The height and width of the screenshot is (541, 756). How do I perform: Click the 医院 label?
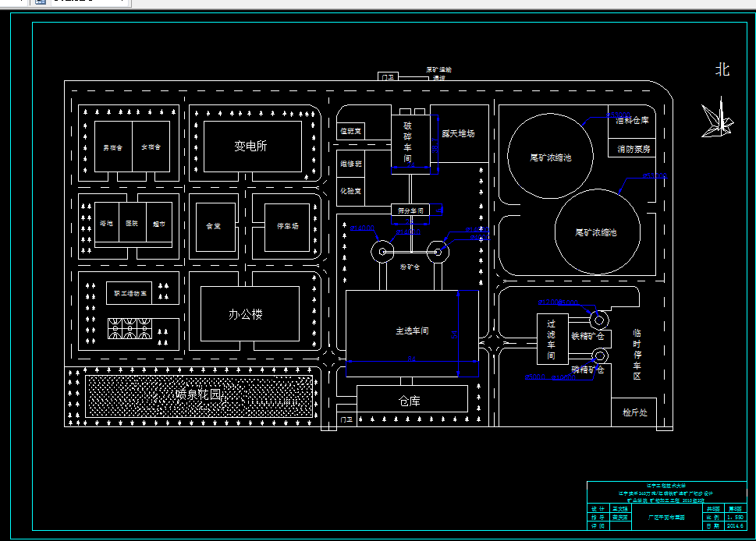(x=132, y=223)
